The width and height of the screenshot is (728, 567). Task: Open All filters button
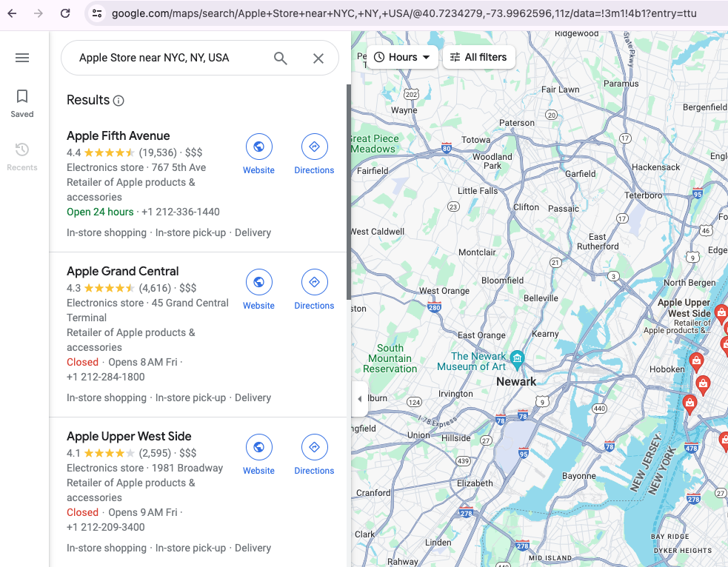478,57
